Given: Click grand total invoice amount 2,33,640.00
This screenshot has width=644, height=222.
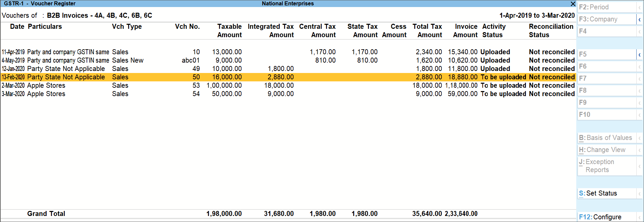Looking at the screenshot, I should [x=461, y=214].
